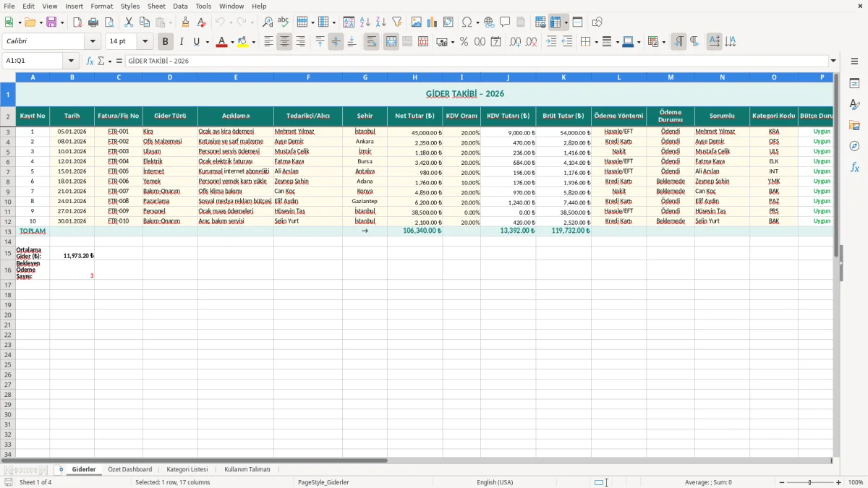Expand the formula bar
The image size is (868, 488).
tap(833, 61)
